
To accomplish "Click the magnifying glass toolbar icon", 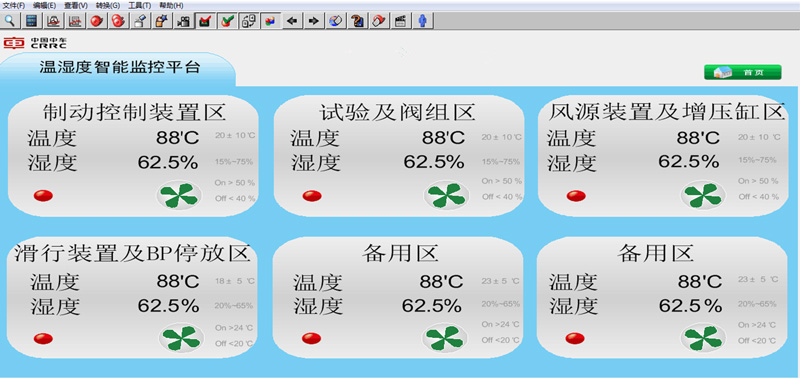I will 10,21.
